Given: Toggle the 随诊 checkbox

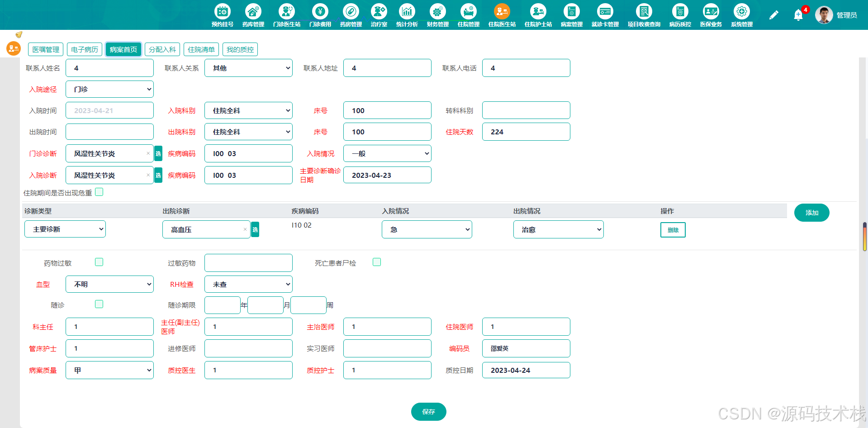Looking at the screenshot, I should point(99,304).
